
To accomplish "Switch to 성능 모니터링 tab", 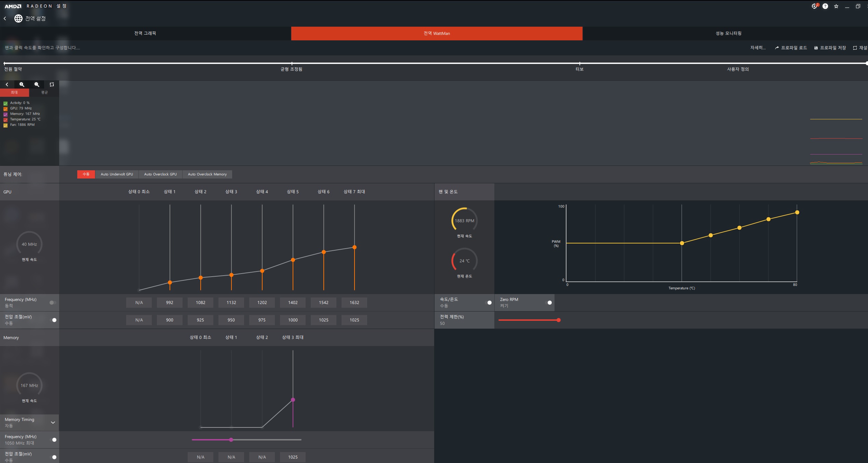I will 728,34.
